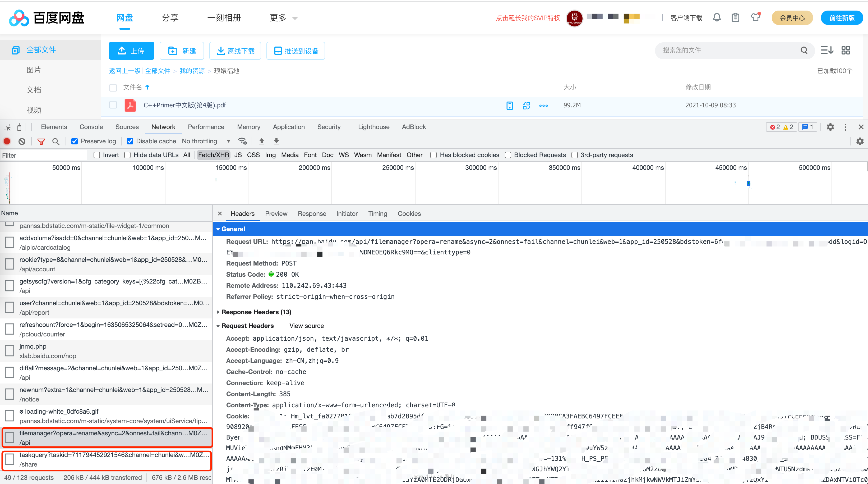
Task: Toggle the Disable cache checkbox
Action: [130, 141]
